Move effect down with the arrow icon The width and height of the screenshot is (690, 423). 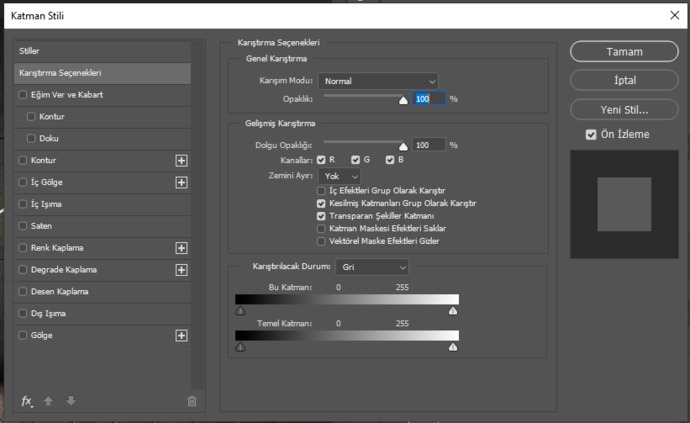(71, 401)
